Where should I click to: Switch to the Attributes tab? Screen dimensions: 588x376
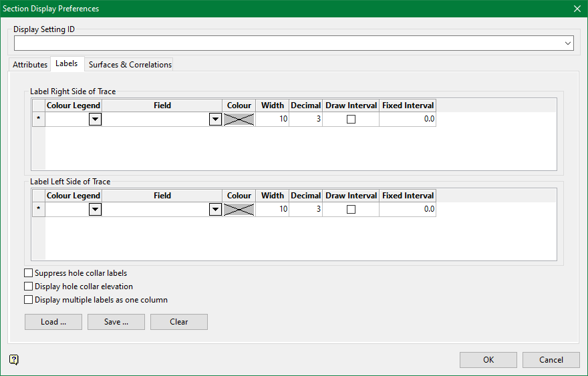click(x=30, y=65)
